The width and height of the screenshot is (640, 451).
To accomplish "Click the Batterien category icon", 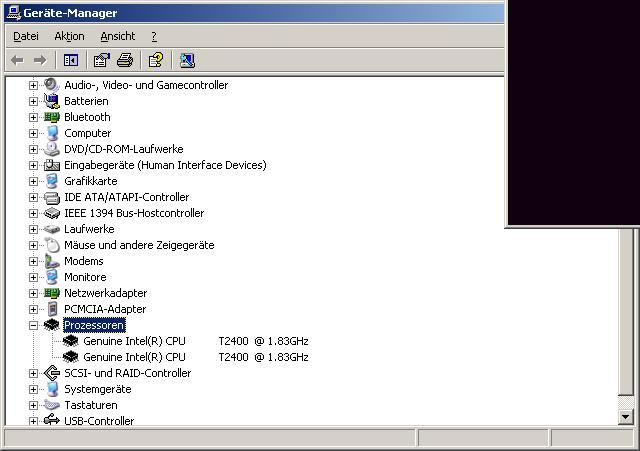I will coord(52,101).
